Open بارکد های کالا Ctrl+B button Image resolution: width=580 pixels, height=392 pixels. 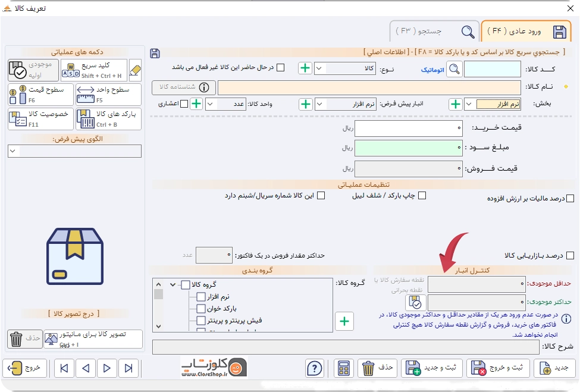(x=108, y=119)
